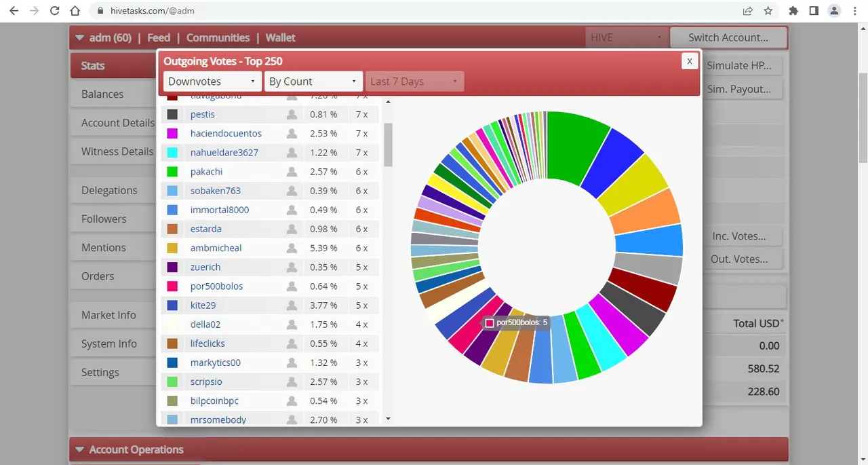Open the Last 7 Days period dropdown
The width and height of the screenshot is (868, 465).
414,81
